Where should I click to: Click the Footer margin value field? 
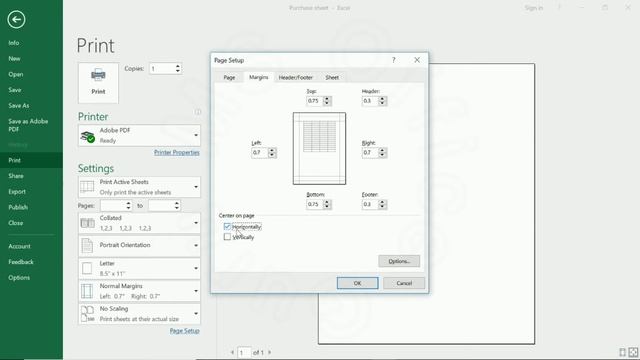[370, 204]
